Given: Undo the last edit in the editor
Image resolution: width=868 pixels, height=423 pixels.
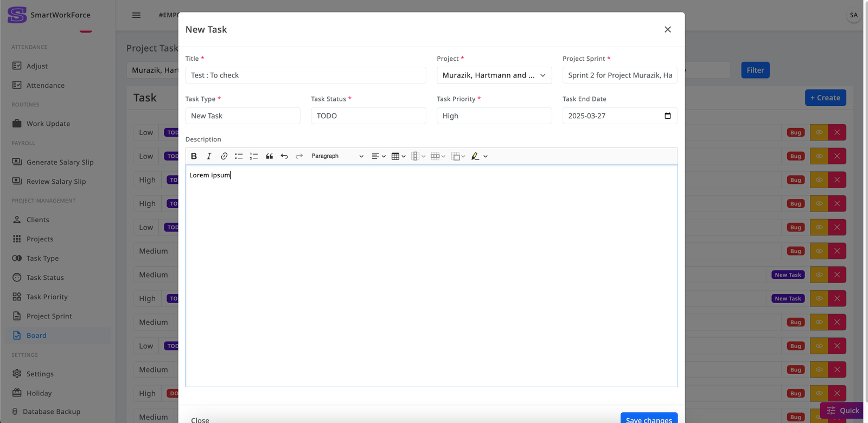Looking at the screenshot, I should (284, 156).
